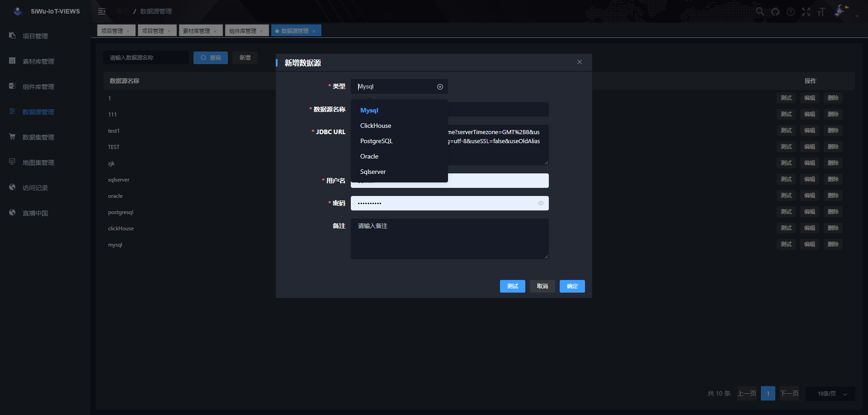Close the 新增数据源 dialog

580,62
